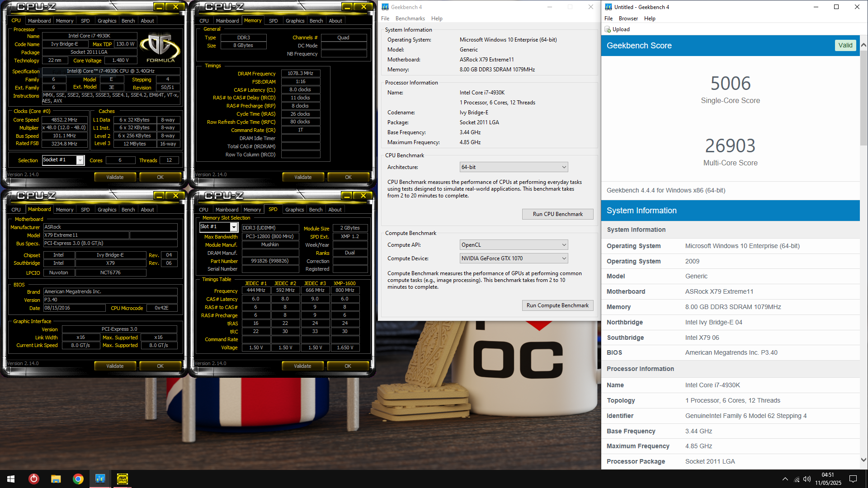This screenshot has height=488, width=868.
Task: Open SPD tab in CPU-Z Memory window
Action: pyautogui.click(x=274, y=21)
